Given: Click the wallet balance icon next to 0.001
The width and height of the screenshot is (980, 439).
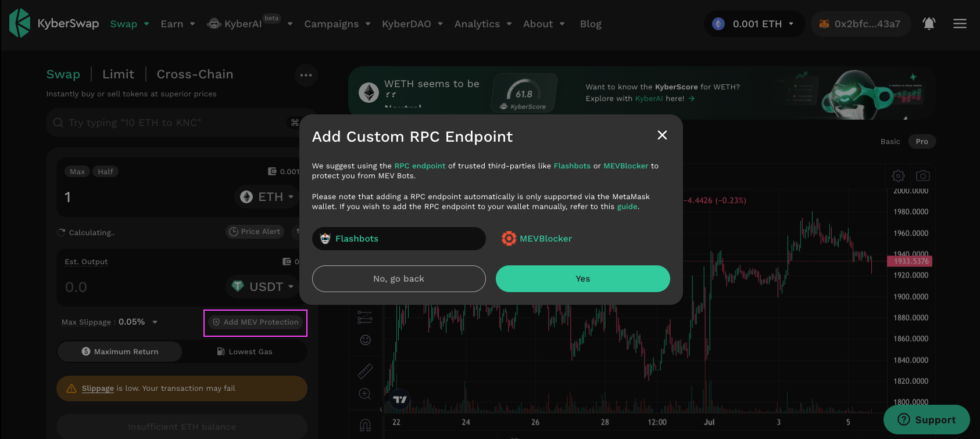Looking at the screenshot, I should tap(272, 171).
